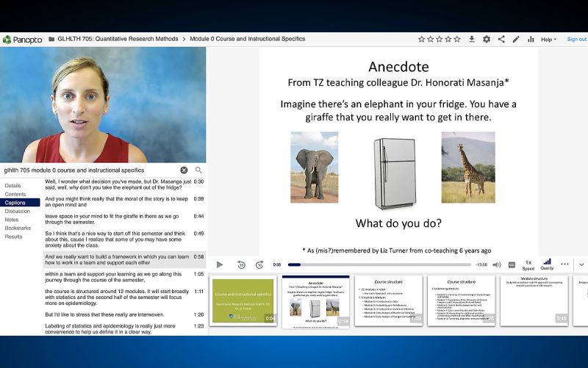Select the Captions tab
Screen dimensions: 588x368
pyautogui.click(x=20, y=203)
